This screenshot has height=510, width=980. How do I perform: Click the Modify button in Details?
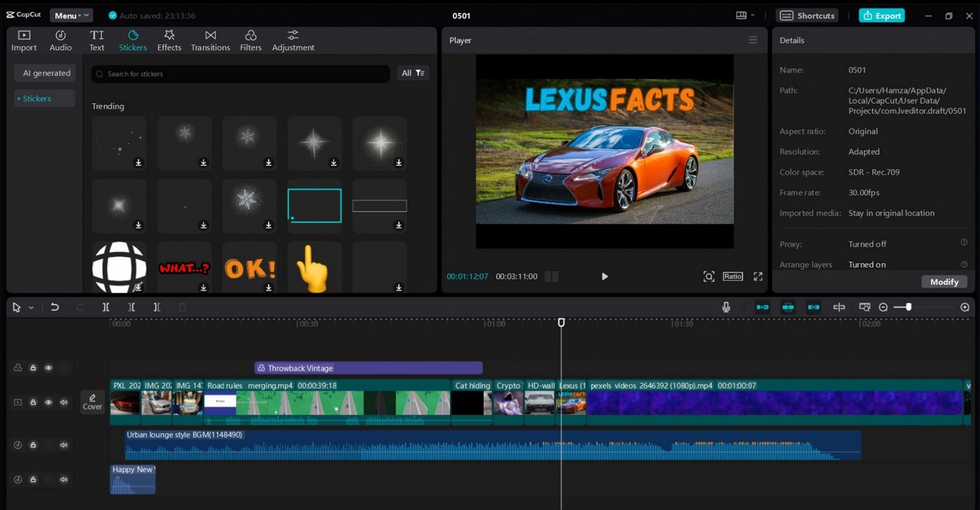pyautogui.click(x=944, y=282)
